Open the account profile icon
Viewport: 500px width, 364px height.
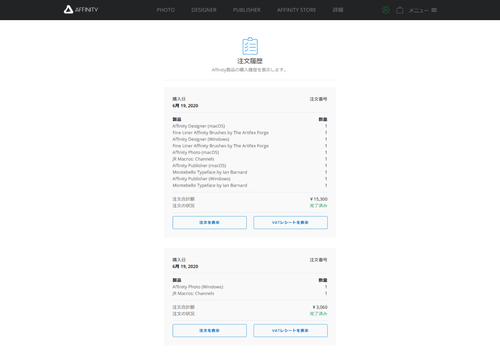pyautogui.click(x=386, y=10)
